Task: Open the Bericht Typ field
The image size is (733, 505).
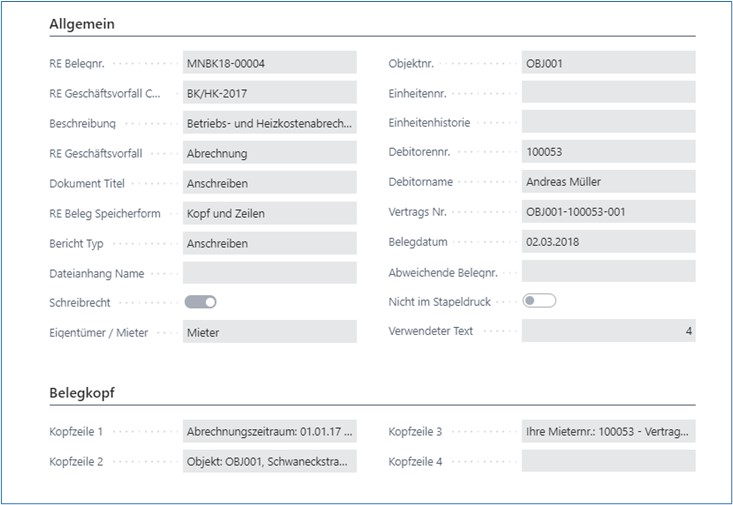Action: [269, 243]
